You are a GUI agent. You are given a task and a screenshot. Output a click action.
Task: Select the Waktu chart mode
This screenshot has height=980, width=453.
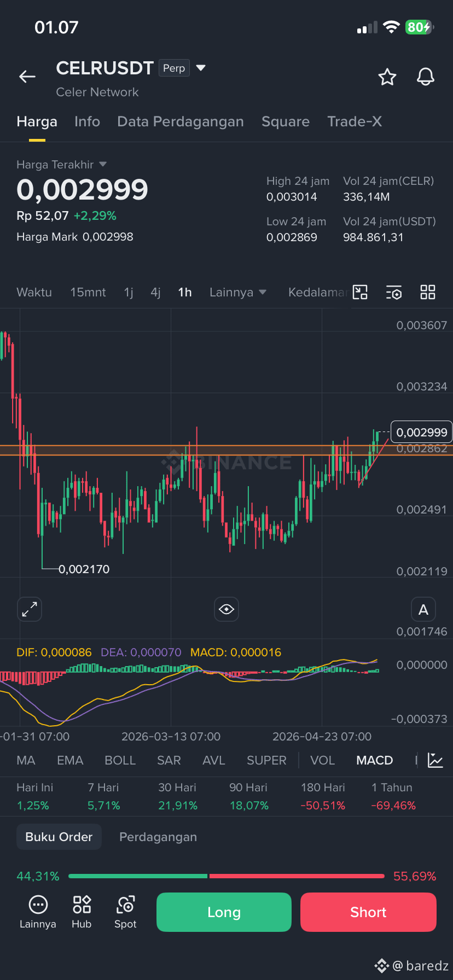[34, 293]
